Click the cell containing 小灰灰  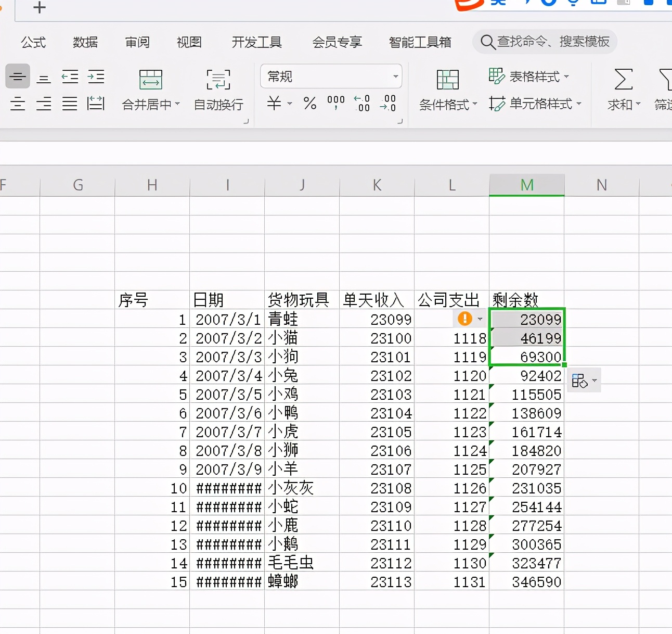[x=302, y=487]
